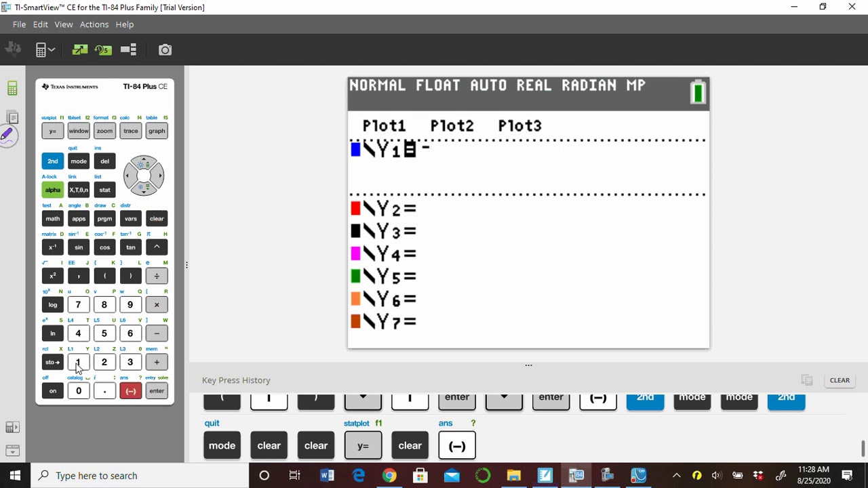Click the Windows search box in taskbar

(141, 476)
